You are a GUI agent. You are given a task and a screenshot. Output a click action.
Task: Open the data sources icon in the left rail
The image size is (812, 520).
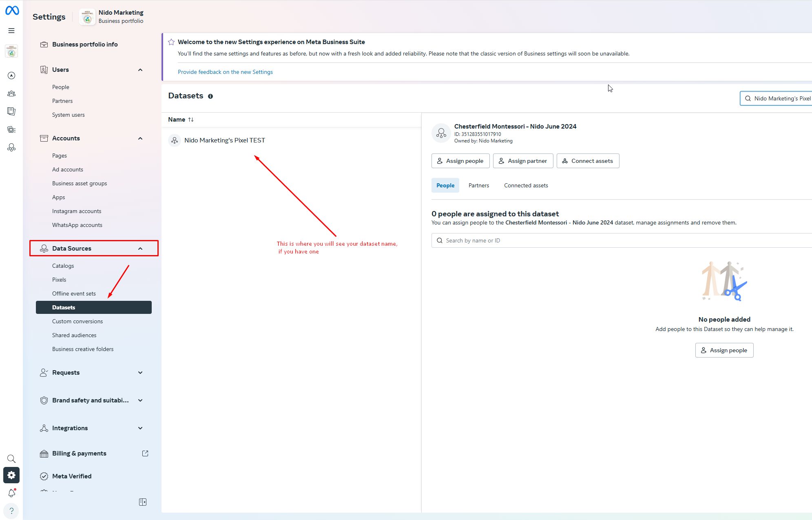[11, 147]
